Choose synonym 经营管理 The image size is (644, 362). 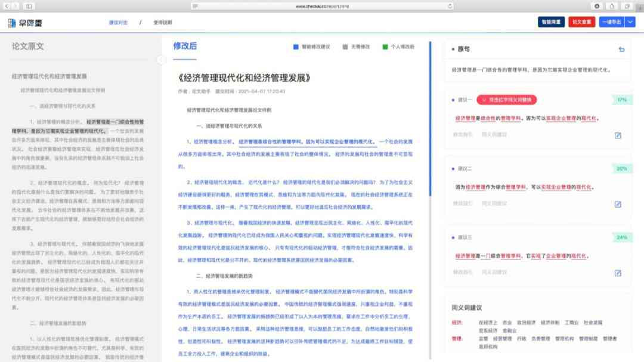502,339
